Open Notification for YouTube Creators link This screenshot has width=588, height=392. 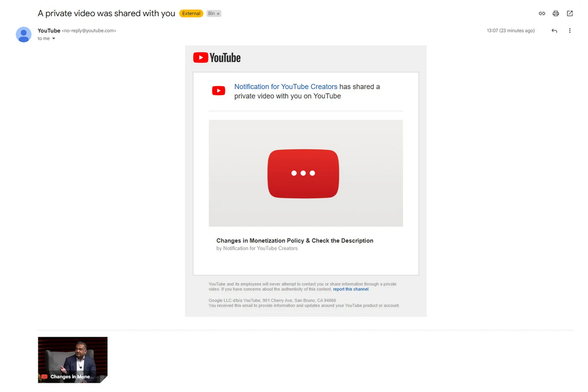coord(286,87)
